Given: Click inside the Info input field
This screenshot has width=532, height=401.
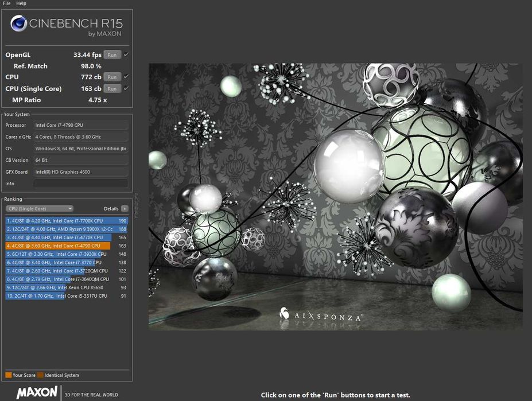Looking at the screenshot, I should coord(81,184).
